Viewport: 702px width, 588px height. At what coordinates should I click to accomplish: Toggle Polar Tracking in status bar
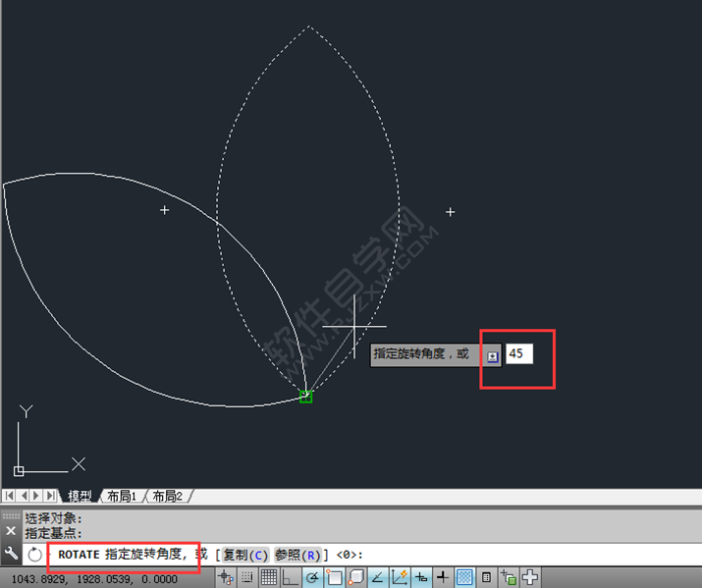click(312, 577)
